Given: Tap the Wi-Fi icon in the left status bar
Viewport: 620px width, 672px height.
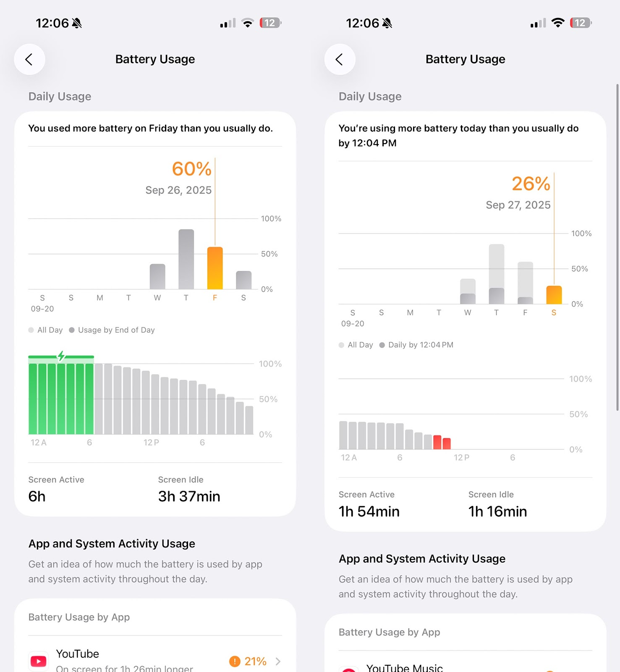Looking at the screenshot, I should 248,23.
